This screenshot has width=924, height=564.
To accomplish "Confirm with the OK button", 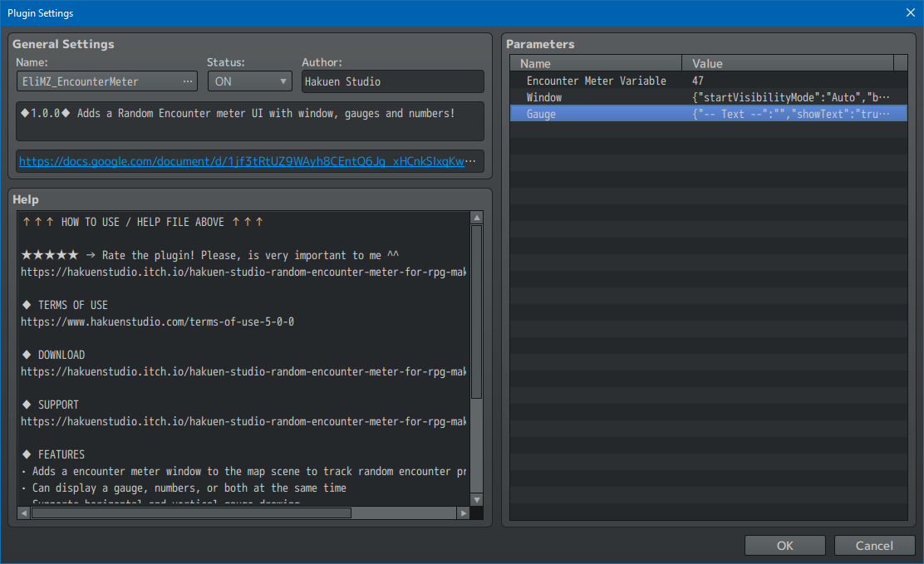I will [x=785, y=546].
